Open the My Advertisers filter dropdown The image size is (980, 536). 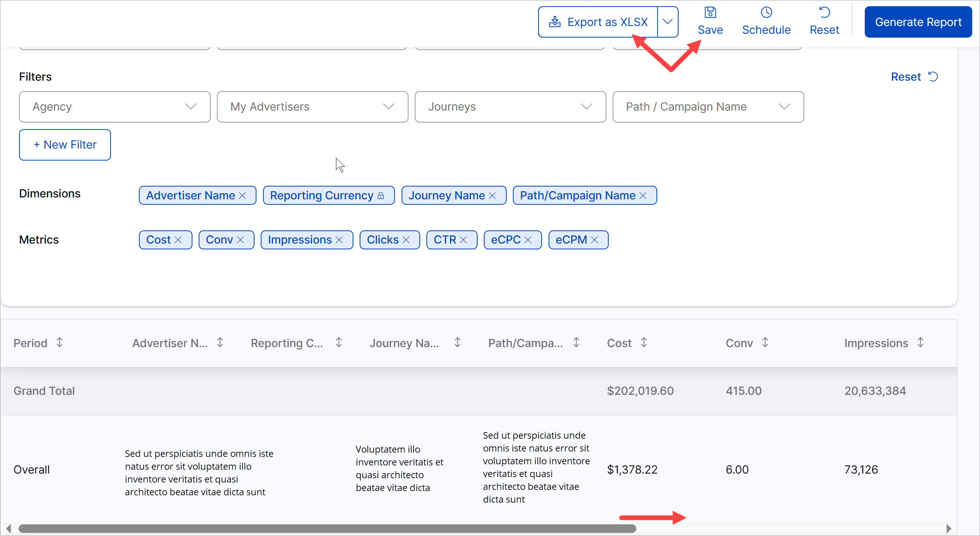(312, 107)
